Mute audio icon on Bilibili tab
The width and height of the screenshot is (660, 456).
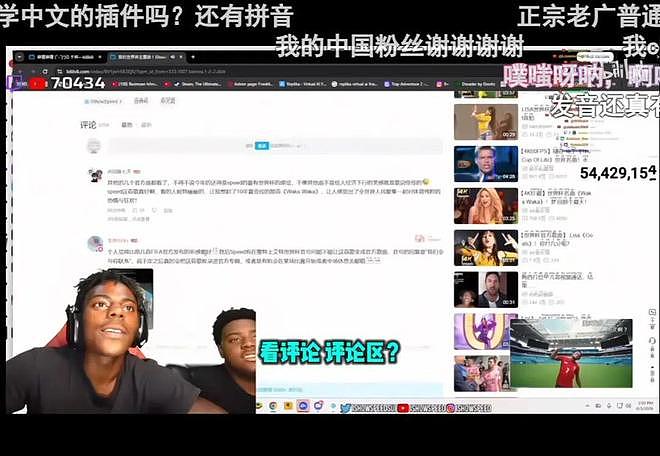point(173,57)
